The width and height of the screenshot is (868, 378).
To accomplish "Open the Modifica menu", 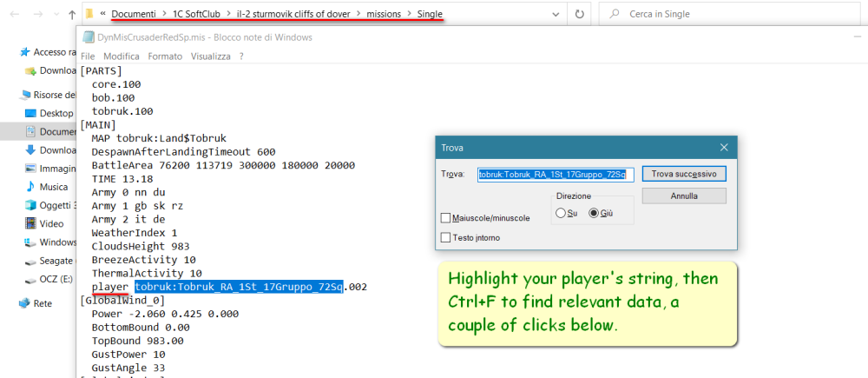I will 122,56.
